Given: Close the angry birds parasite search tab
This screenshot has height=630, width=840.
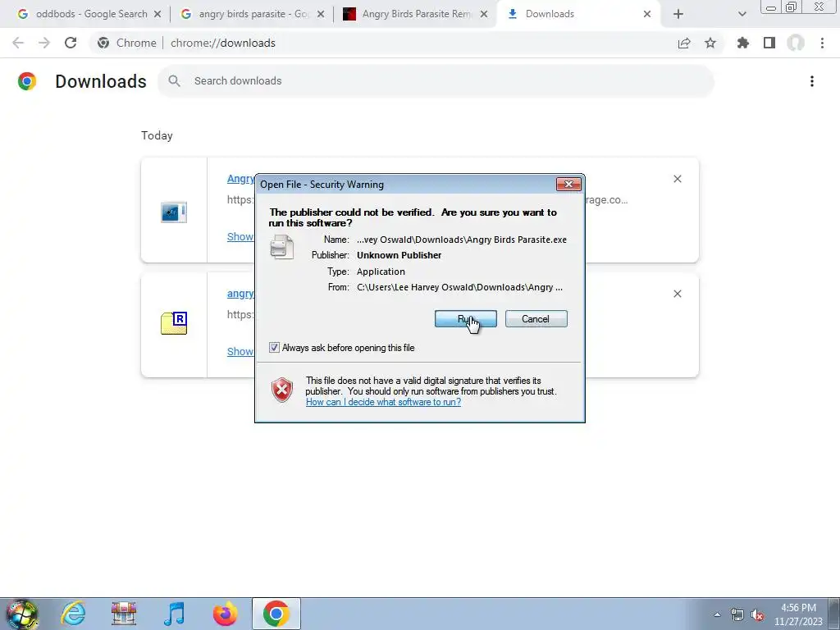Looking at the screenshot, I should tap(321, 14).
